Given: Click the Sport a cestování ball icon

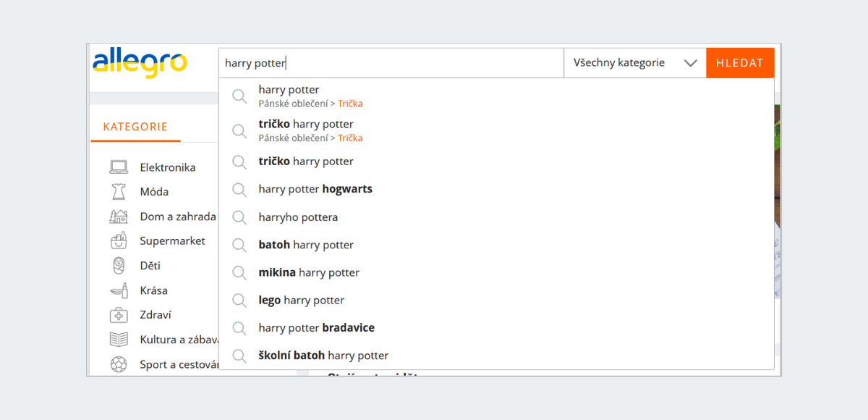Looking at the screenshot, I should click(x=119, y=364).
